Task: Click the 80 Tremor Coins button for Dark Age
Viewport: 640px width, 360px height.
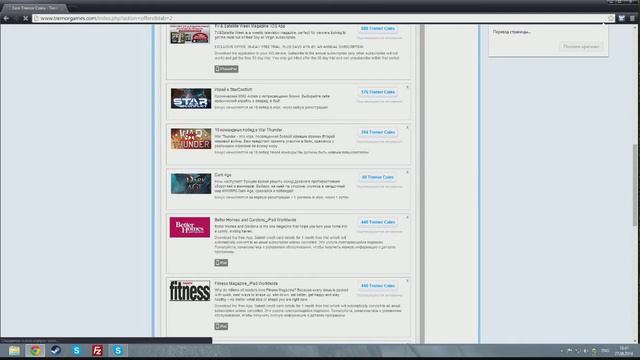Action: pos(378,177)
